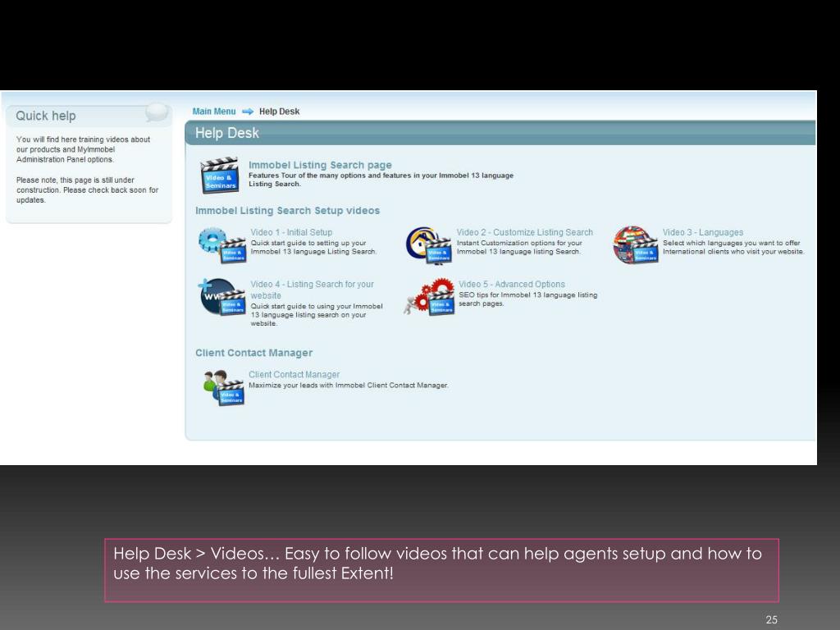This screenshot has width=840, height=630.
Task: Click text 'Instant Customization options for your'
Action: tap(519, 243)
